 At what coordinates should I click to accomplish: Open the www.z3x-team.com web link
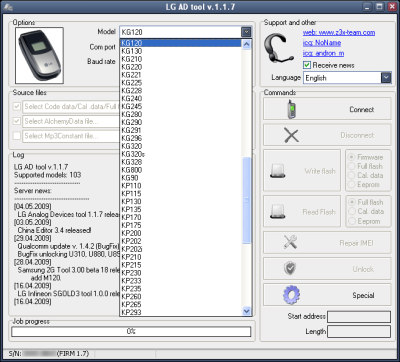[x=339, y=33]
